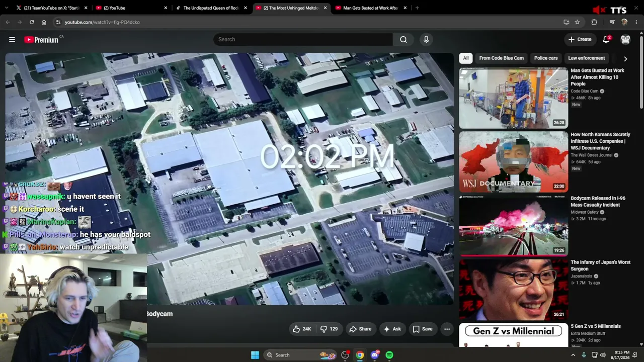
Task: Open Bodycam Released in I-96 video title
Action: tap(598, 202)
